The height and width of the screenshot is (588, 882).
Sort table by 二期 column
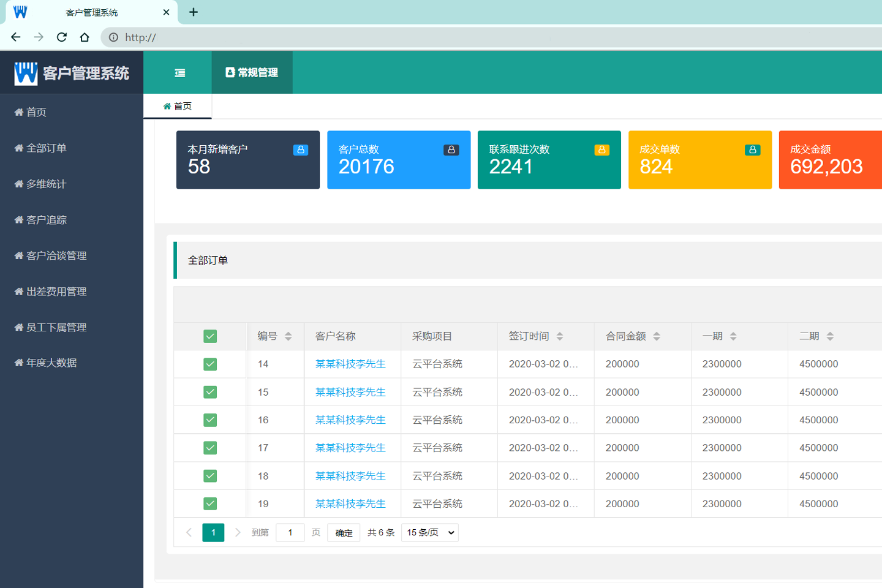[830, 336]
